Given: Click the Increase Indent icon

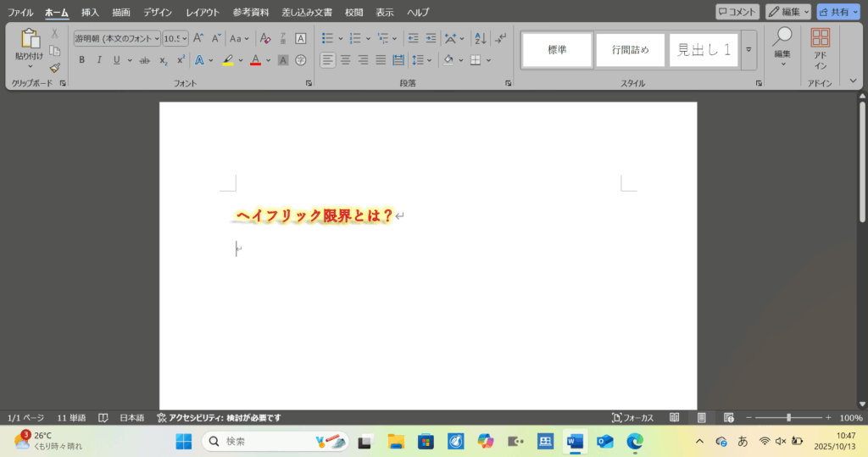Looking at the screenshot, I should pyautogui.click(x=431, y=38).
